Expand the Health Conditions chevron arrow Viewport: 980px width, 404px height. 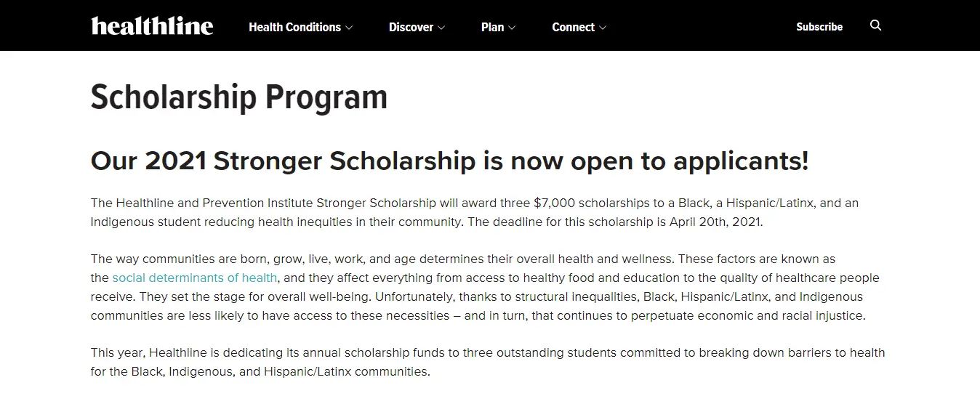coord(349,28)
